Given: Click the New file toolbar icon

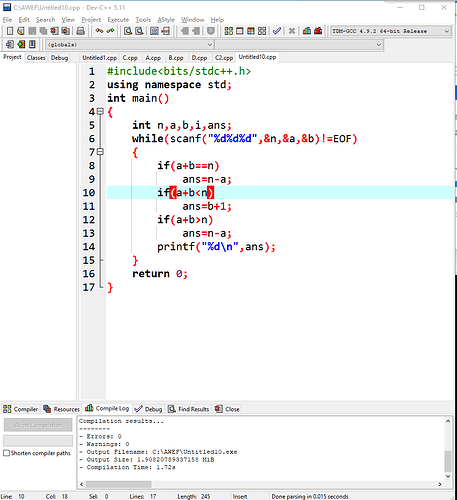Looking at the screenshot, I should pyautogui.click(x=10, y=31).
